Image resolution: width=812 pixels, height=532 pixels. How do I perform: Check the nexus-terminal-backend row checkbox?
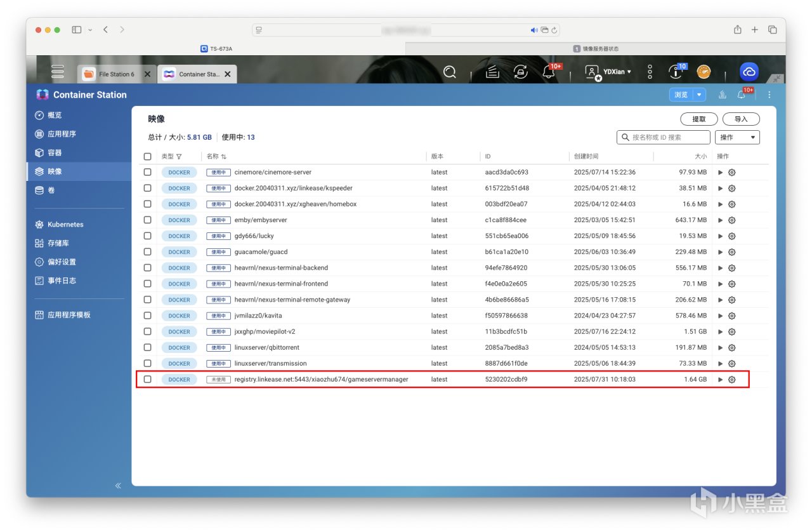(148, 268)
